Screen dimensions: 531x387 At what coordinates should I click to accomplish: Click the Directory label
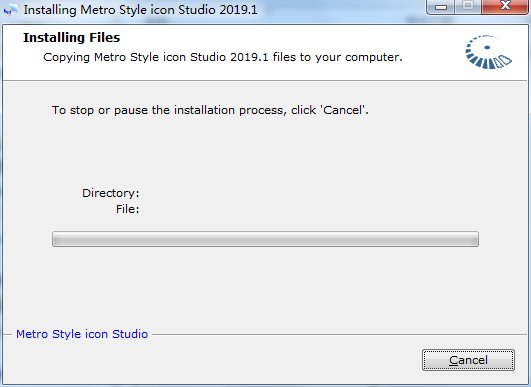pos(110,193)
